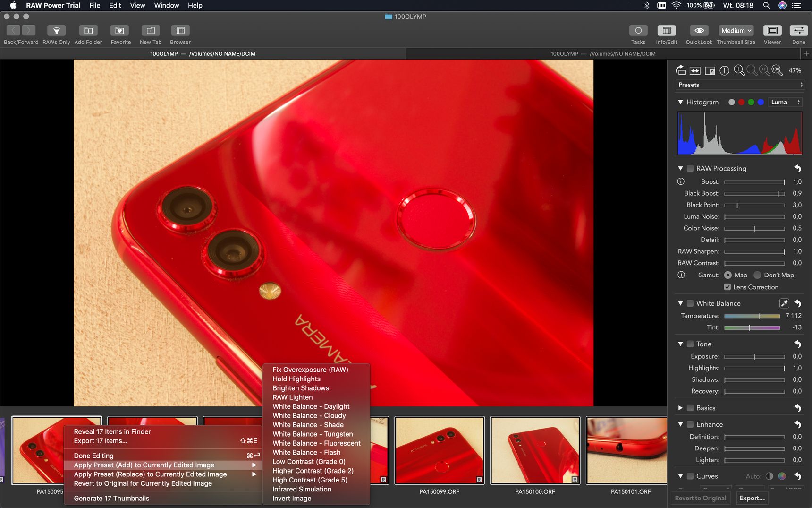Collapse the Histogram section triangle
This screenshot has width=812, height=508.
click(680, 102)
